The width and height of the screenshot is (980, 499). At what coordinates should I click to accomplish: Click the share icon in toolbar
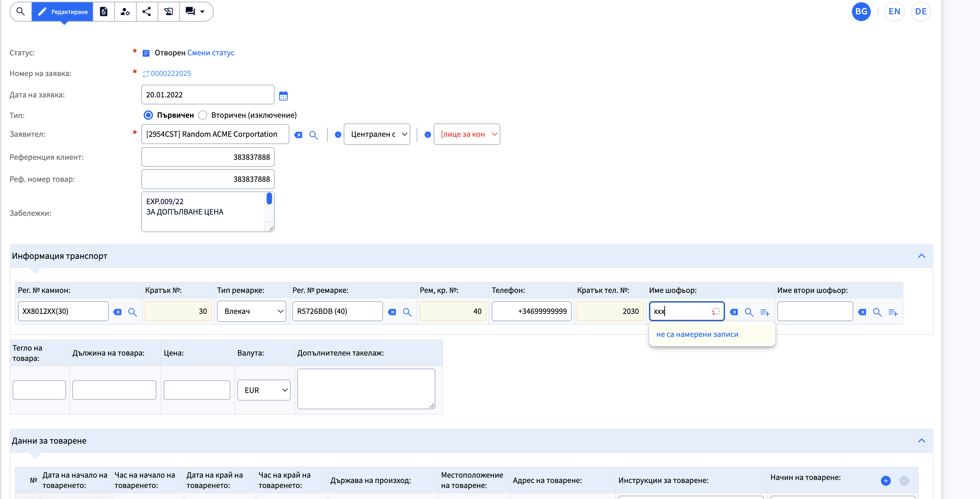[146, 11]
